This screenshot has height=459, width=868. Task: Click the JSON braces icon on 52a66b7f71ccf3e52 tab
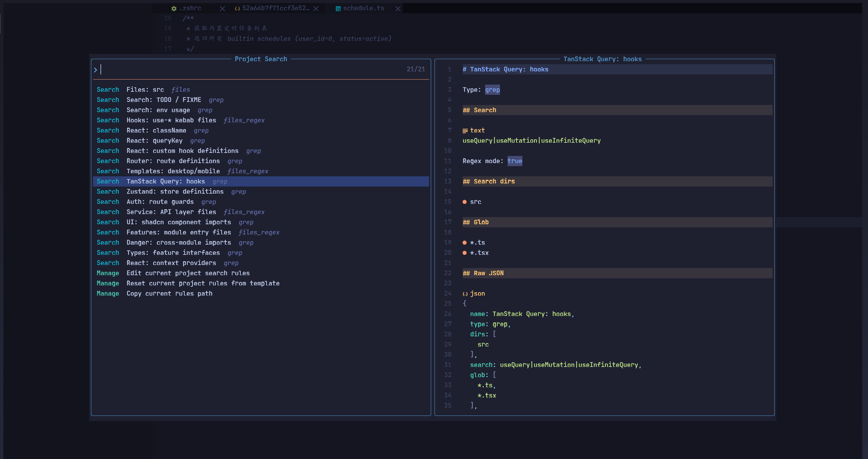[237, 8]
